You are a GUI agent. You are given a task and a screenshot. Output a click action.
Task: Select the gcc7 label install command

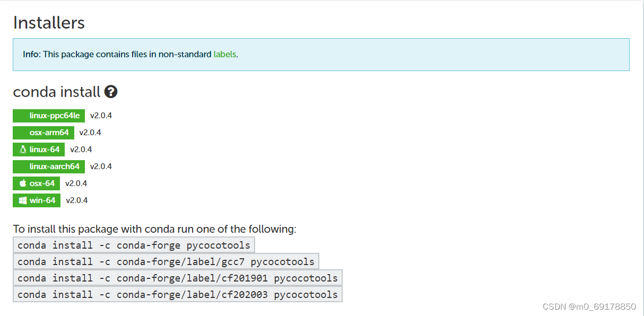[x=165, y=261]
